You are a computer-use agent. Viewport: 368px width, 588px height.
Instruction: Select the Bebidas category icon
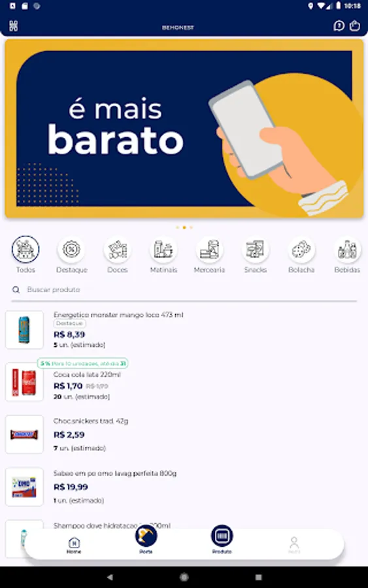[347, 250]
